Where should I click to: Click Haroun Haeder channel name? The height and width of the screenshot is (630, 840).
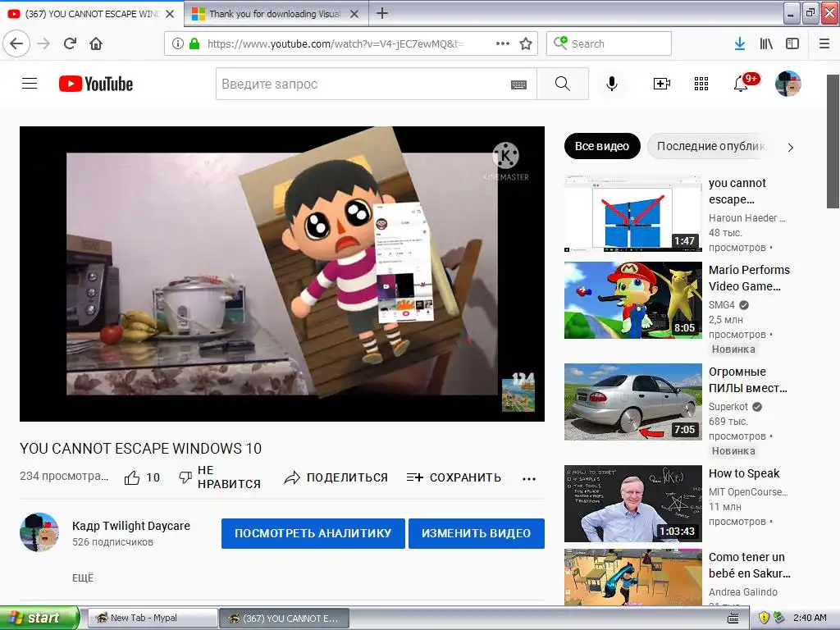[x=746, y=218]
